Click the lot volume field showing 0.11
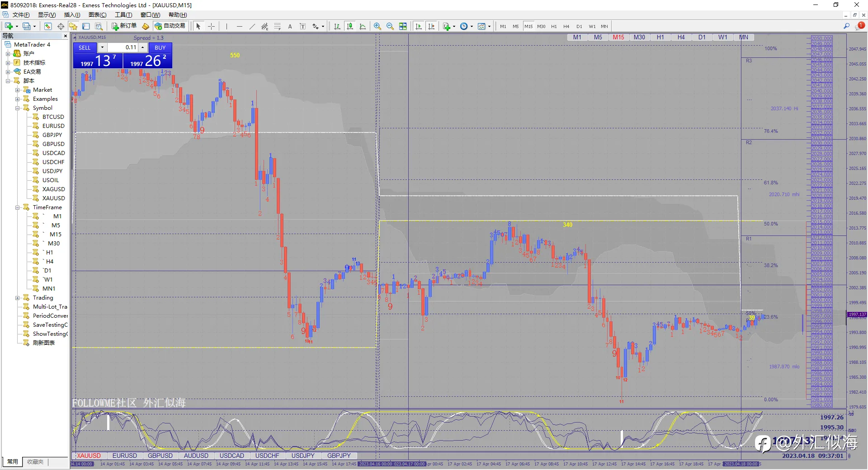This screenshot has height=470, width=868. (123, 47)
